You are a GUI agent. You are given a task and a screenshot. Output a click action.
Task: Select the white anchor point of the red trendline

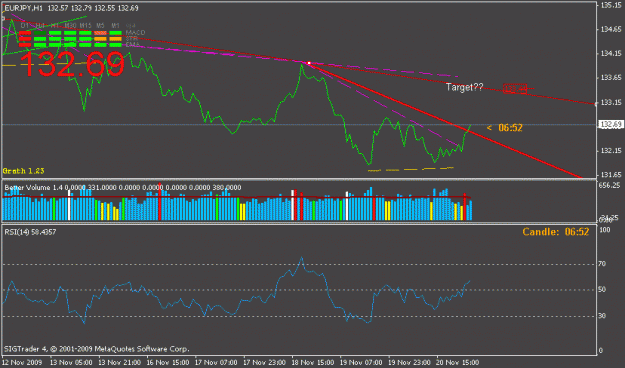(309, 63)
